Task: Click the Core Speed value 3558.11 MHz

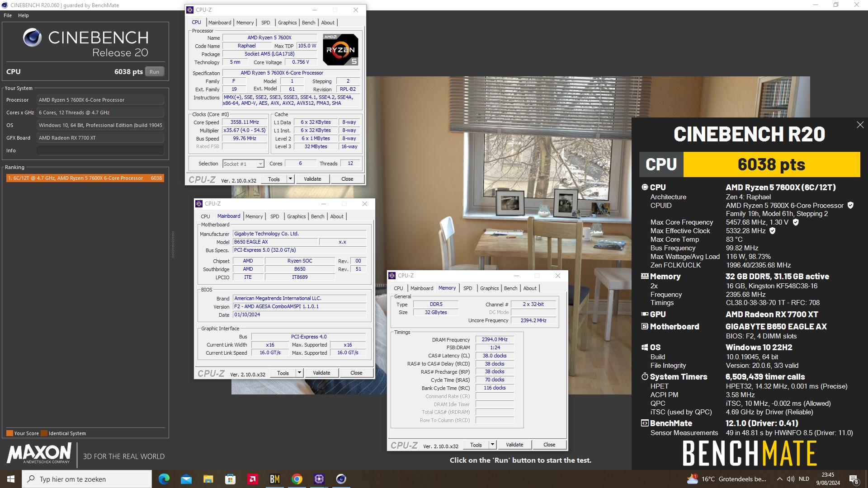Action: point(245,122)
